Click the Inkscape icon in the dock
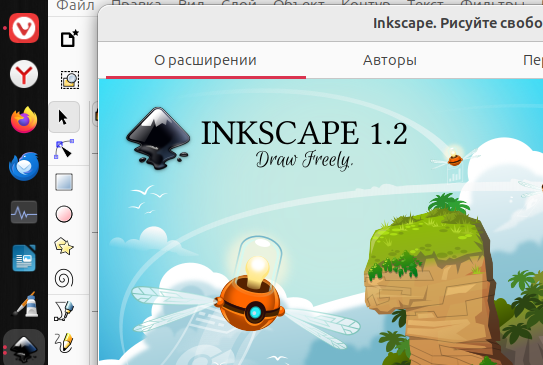This screenshot has height=365, width=543. [x=24, y=349]
